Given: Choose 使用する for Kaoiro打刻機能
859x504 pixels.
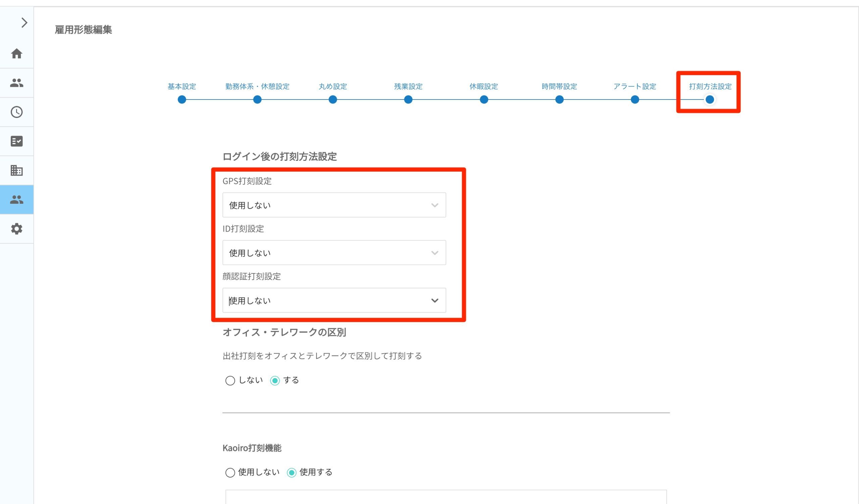Looking at the screenshot, I should click(292, 472).
